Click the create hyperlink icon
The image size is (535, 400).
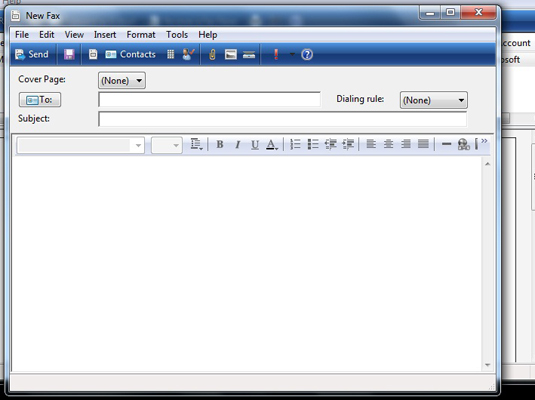464,144
